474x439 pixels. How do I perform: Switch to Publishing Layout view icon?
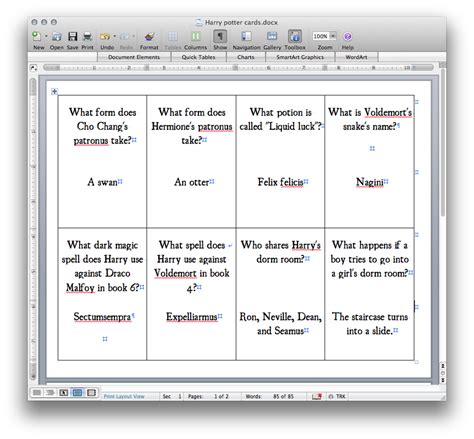click(64, 393)
